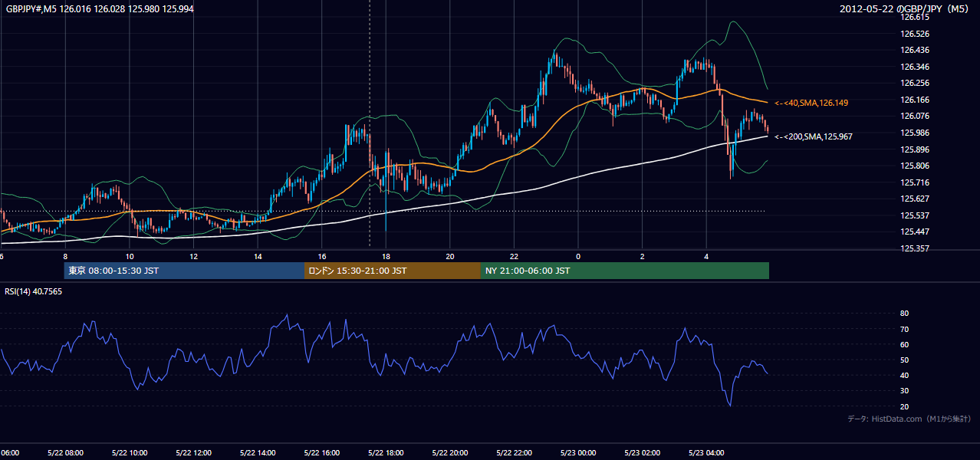Click the 5/22 08:00 time axis label
Screen dimensions: 980x460
pyautogui.click(x=64, y=452)
